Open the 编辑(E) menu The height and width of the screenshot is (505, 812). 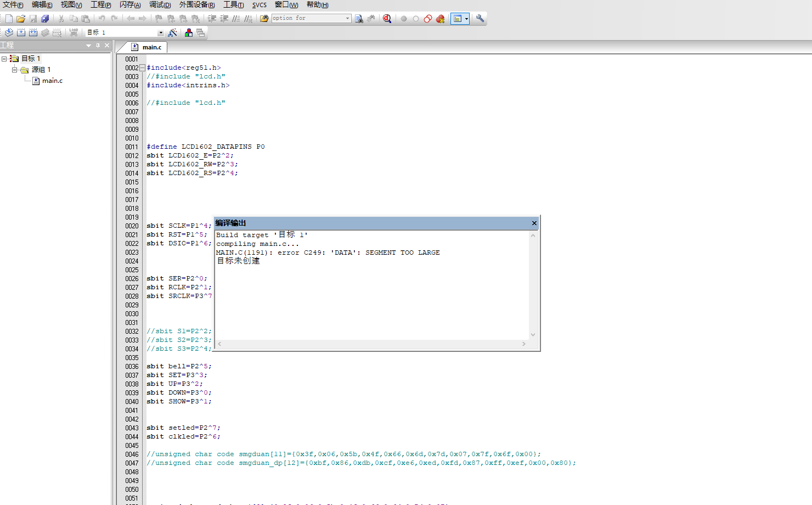coord(42,5)
